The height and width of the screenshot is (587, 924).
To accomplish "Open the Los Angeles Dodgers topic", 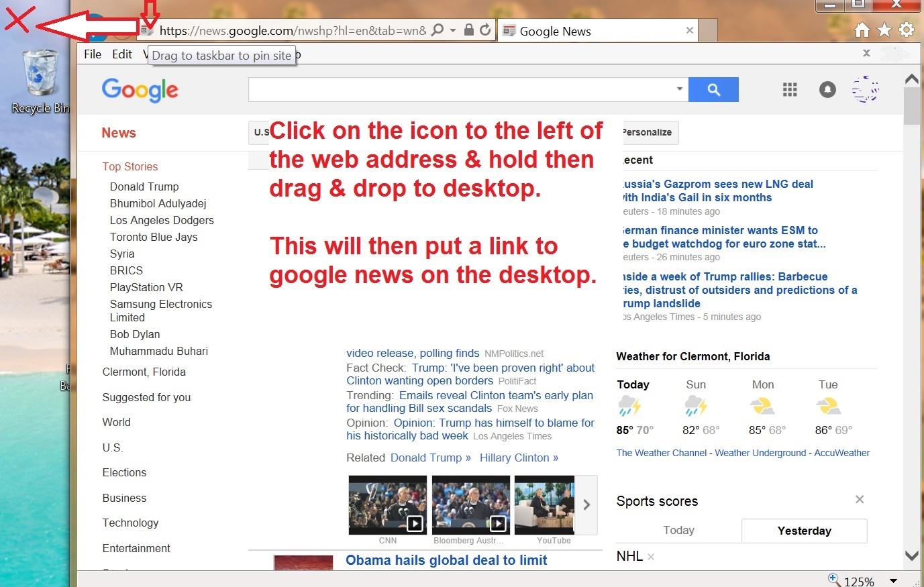I will [x=162, y=220].
